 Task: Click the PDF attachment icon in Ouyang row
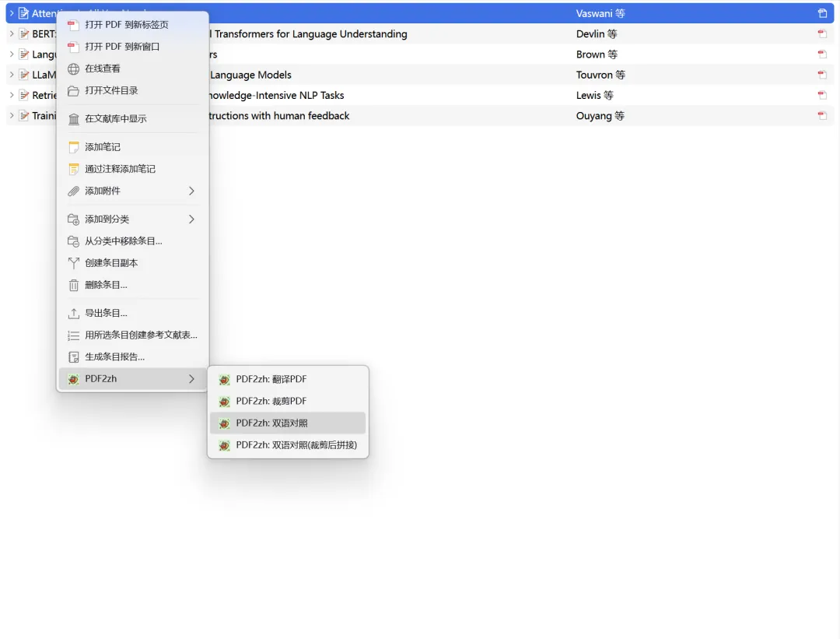coord(822,116)
